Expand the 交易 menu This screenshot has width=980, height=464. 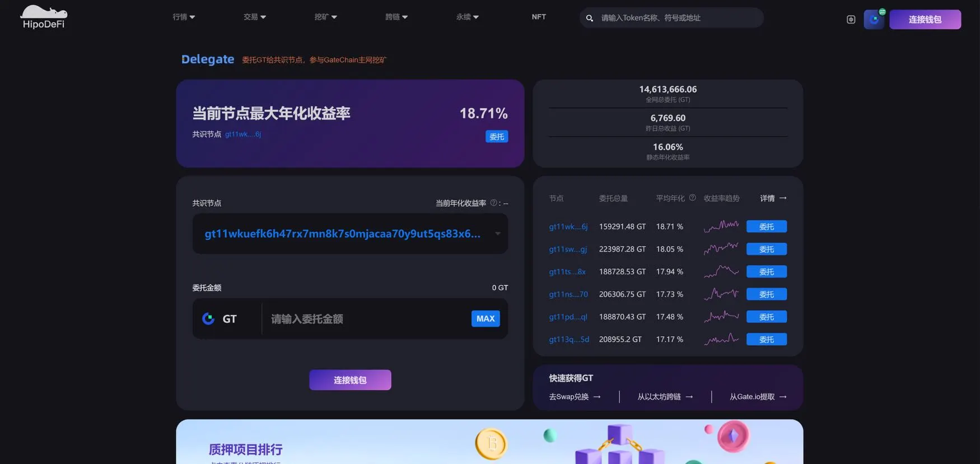coord(255,17)
